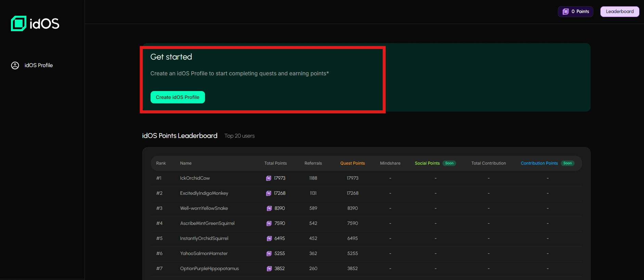This screenshot has width=644, height=280.
Task: Click the Contribution Points column header
Action: (x=539, y=163)
